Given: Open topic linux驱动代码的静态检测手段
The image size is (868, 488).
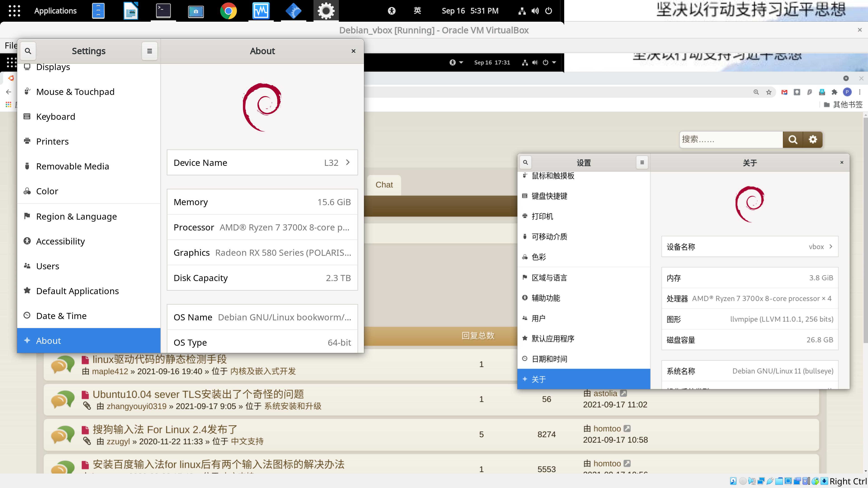Looking at the screenshot, I should [159, 359].
